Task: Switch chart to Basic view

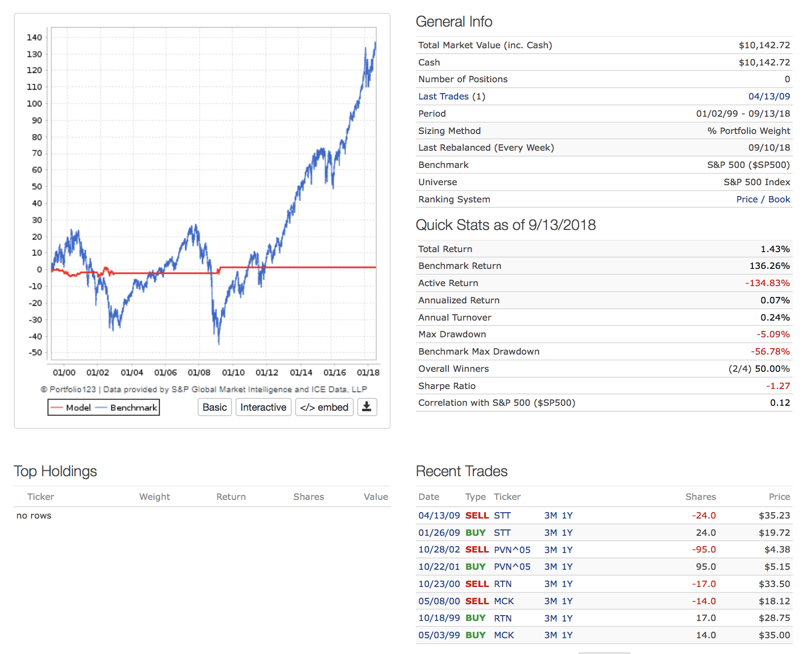Action: pyautogui.click(x=214, y=407)
